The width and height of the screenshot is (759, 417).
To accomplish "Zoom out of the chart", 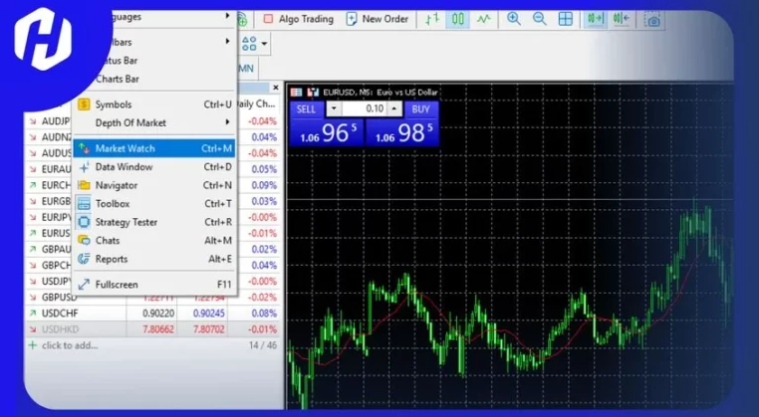I will click(539, 19).
